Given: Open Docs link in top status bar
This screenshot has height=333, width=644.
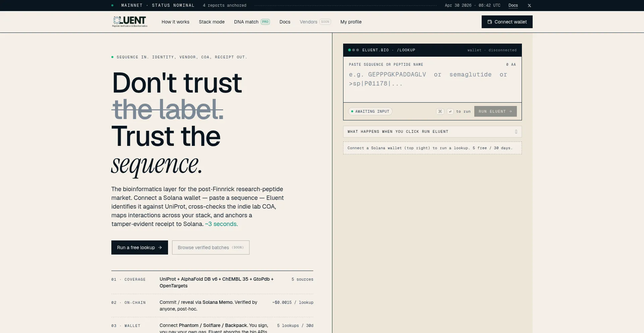Looking at the screenshot, I should pos(513,5).
